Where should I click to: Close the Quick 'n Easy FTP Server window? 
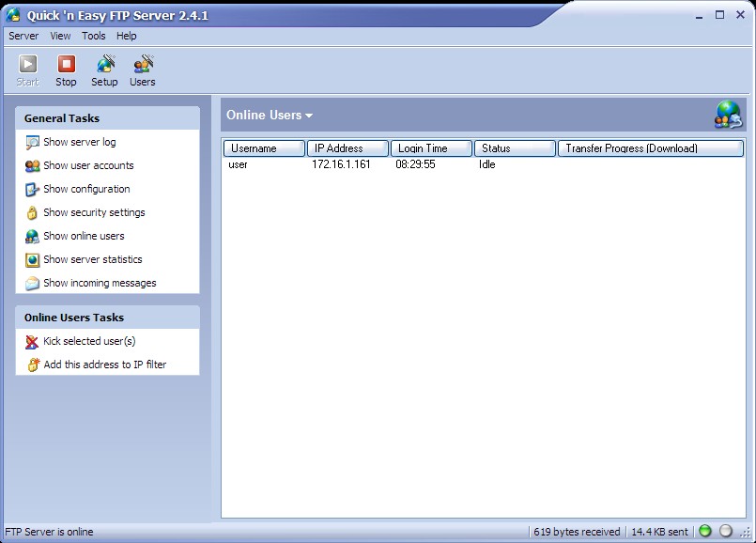pos(741,15)
